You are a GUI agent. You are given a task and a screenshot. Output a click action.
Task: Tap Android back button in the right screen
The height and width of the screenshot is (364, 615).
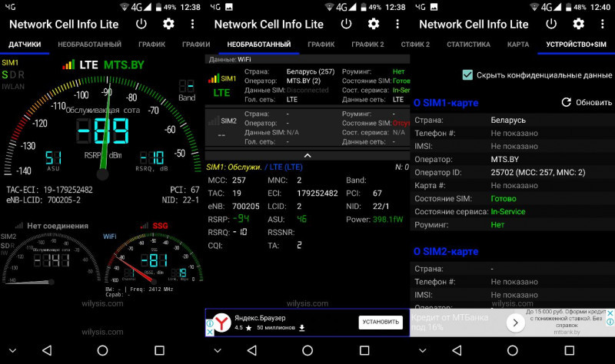[457, 350]
